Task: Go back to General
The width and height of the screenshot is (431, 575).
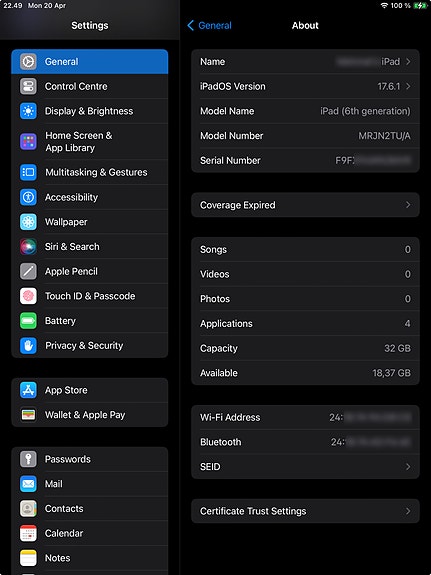Action: pyautogui.click(x=209, y=25)
